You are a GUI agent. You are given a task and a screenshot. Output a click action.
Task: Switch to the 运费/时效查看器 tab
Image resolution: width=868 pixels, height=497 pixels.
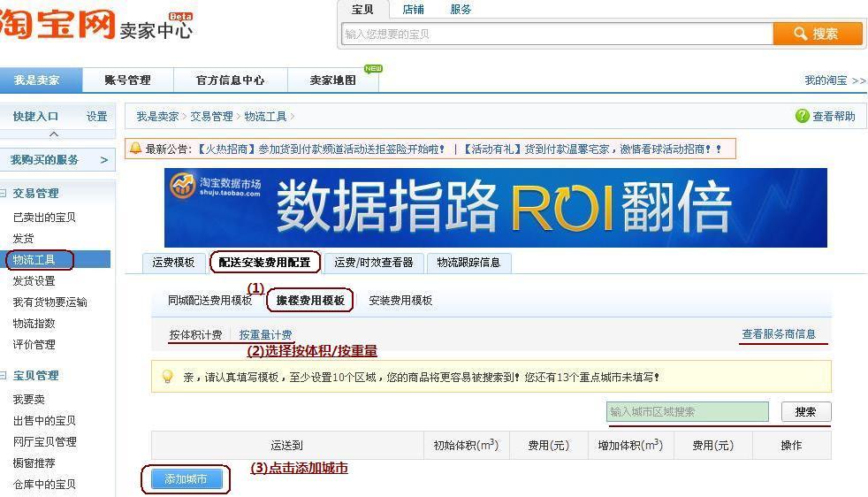374,263
